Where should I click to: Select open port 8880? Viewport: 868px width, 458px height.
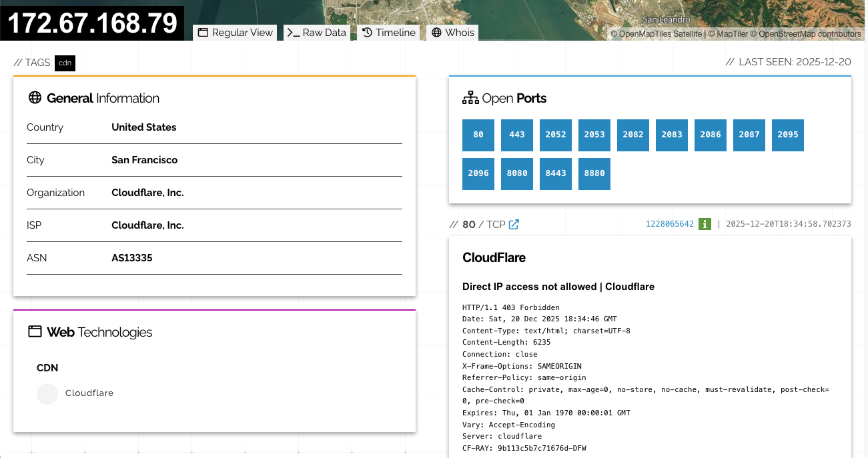point(594,174)
